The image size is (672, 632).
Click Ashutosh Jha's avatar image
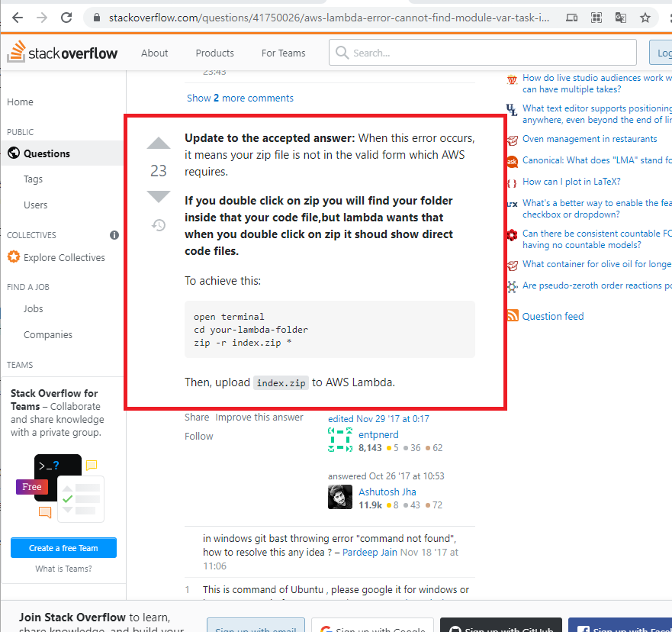tap(340, 497)
